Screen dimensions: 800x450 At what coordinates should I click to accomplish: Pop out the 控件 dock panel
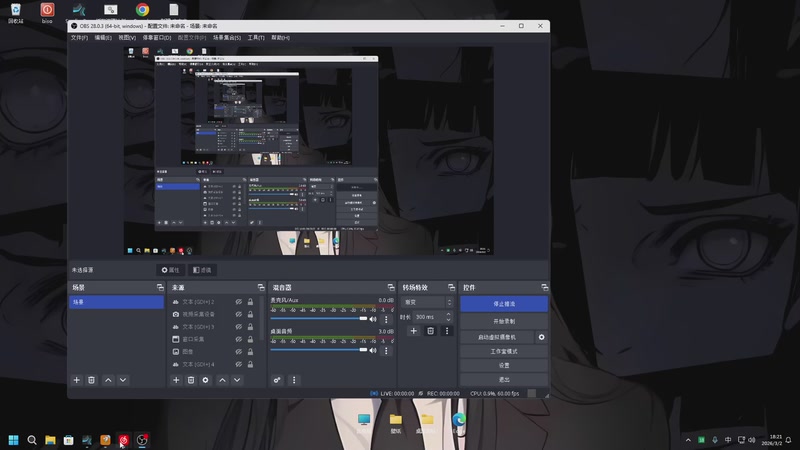click(x=544, y=288)
